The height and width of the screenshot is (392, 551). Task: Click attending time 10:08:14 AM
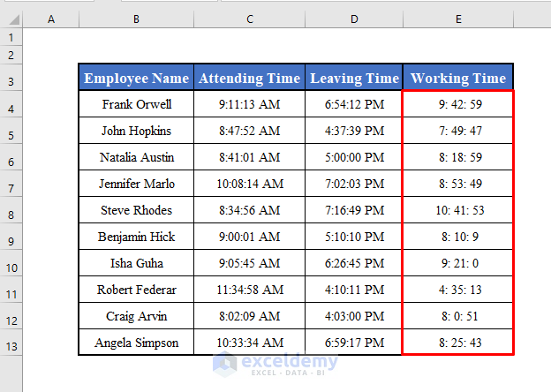tap(250, 184)
